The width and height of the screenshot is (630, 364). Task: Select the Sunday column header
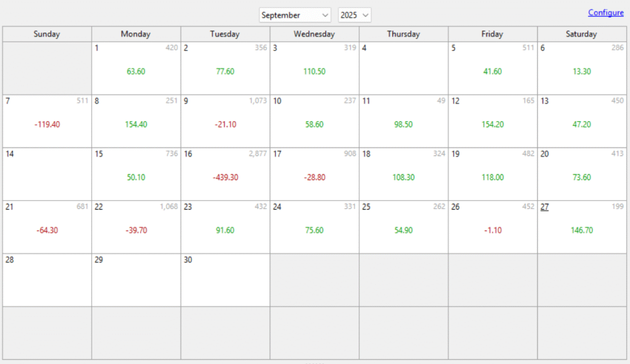tap(47, 34)
